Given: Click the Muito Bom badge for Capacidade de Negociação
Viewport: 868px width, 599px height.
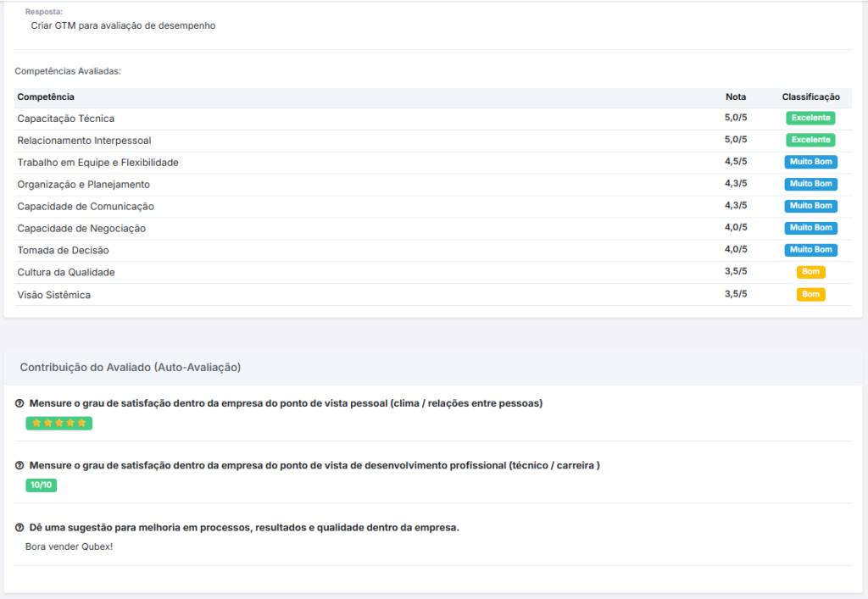Looking at the screenshot, I should (x=810, y=228).
